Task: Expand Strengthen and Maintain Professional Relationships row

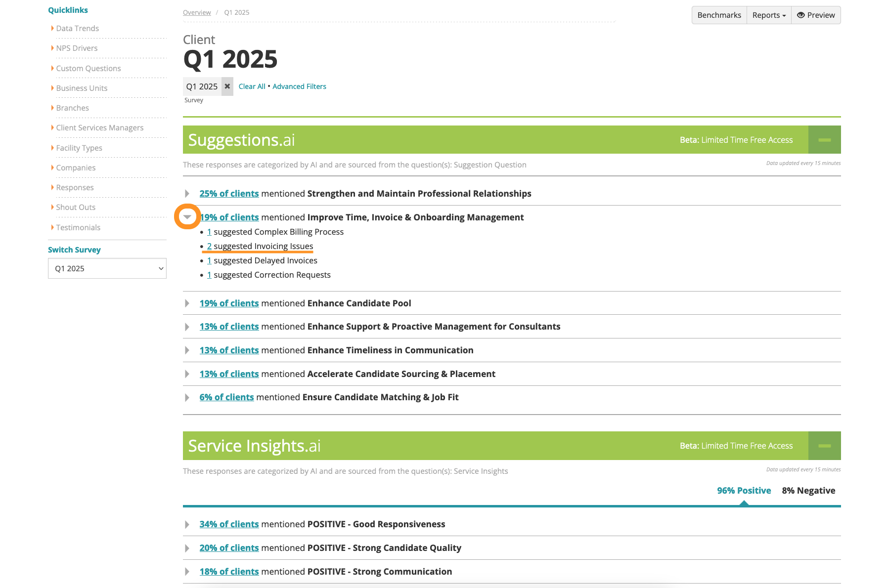Action: coord(187,194)
